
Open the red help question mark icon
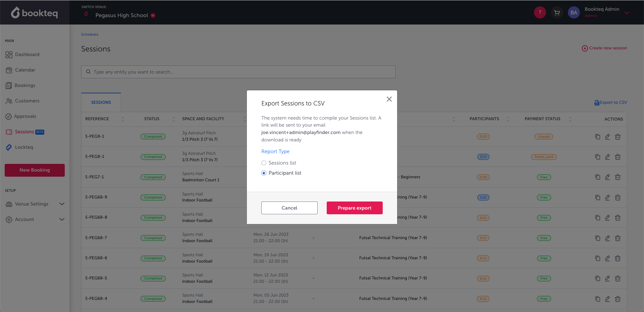(x=540, y=12)
